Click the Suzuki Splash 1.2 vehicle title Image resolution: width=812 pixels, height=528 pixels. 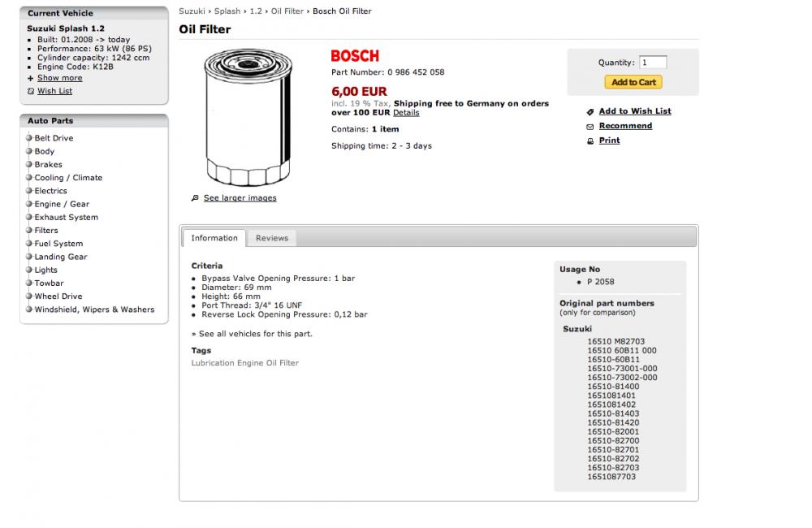point(66,28)
